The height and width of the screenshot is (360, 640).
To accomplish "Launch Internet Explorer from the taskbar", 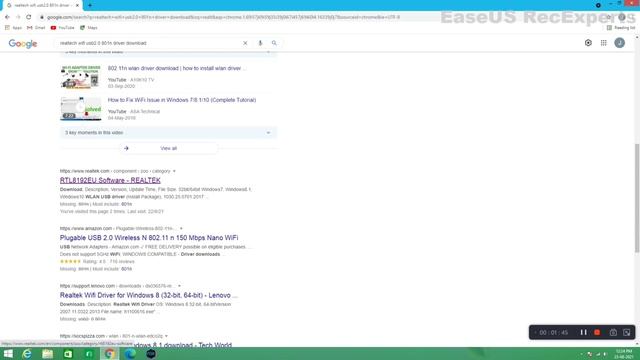I will (x=27, y=354).
